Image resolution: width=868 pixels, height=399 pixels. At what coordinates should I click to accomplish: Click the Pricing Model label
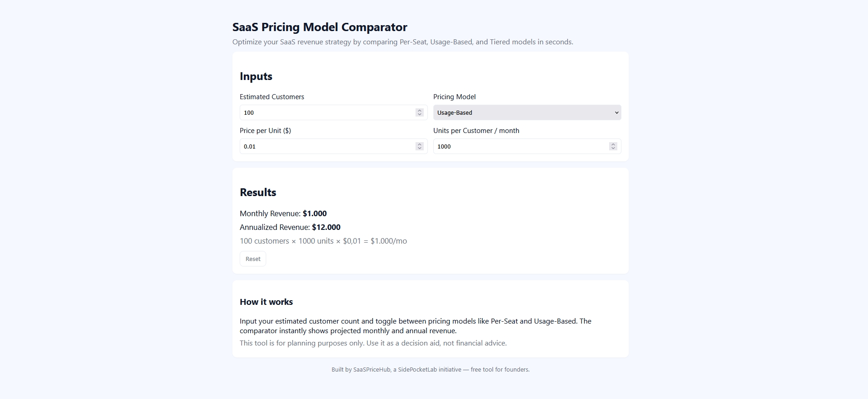click(x=454, y=97)
